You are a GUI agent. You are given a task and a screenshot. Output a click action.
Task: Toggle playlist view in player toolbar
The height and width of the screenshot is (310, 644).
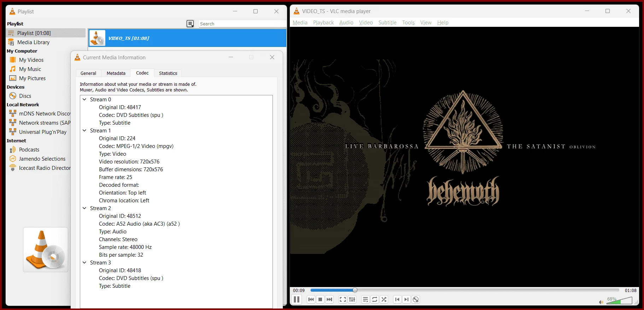click(x=365, y=299)
